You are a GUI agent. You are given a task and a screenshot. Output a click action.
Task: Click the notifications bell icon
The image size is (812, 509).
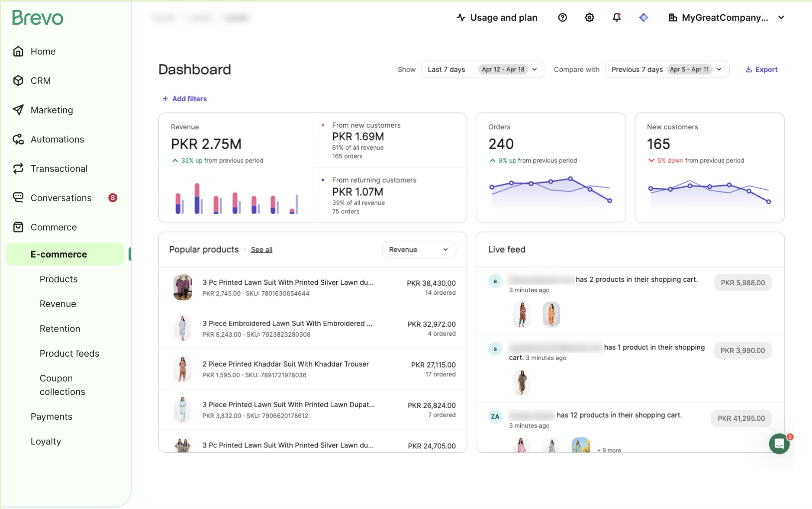click(616, 18)
